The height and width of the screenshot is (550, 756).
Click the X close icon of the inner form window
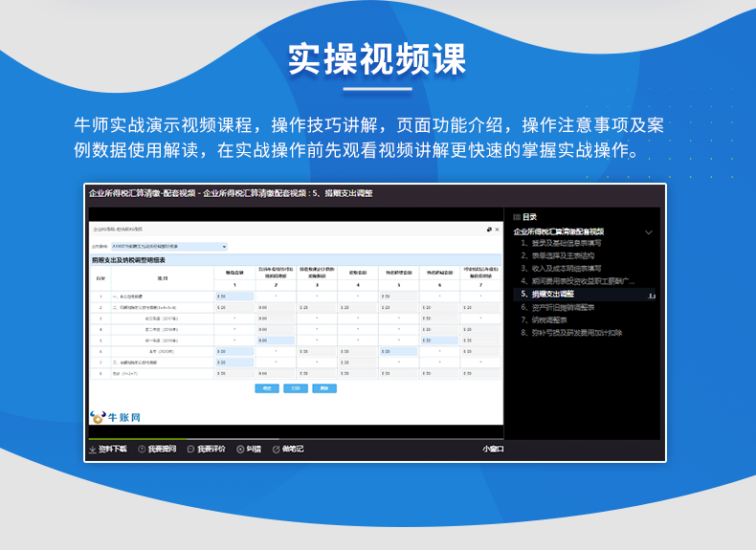coord(497,230)
